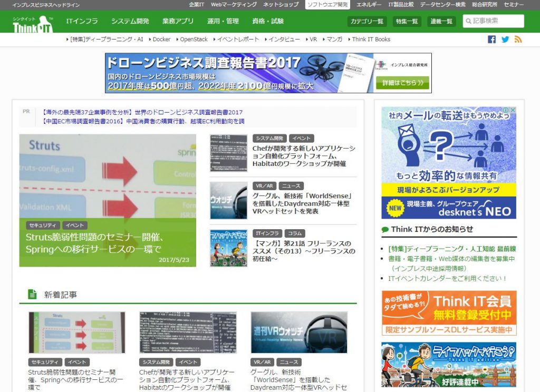540x392 pixels.
Task: Select the ソフトウェア開発 top tab
Action: coord(327,5)
